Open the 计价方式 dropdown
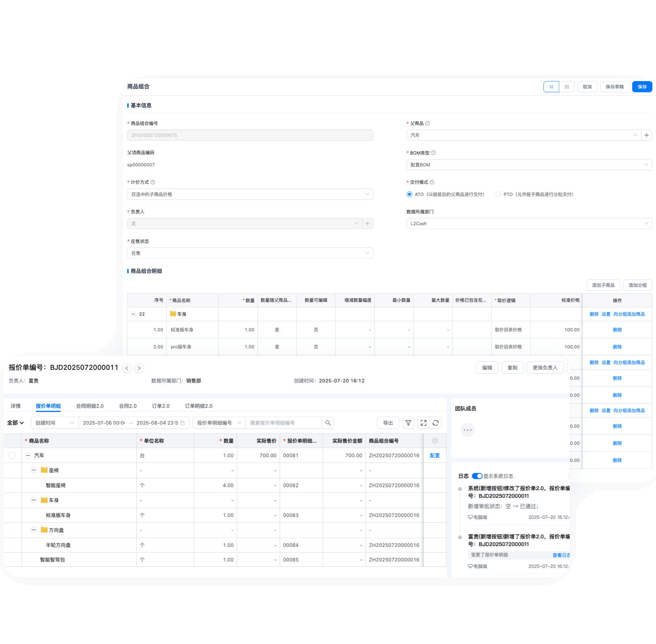Image resolution: width=656 pixels, height=644 pixels. click(250, 194)
